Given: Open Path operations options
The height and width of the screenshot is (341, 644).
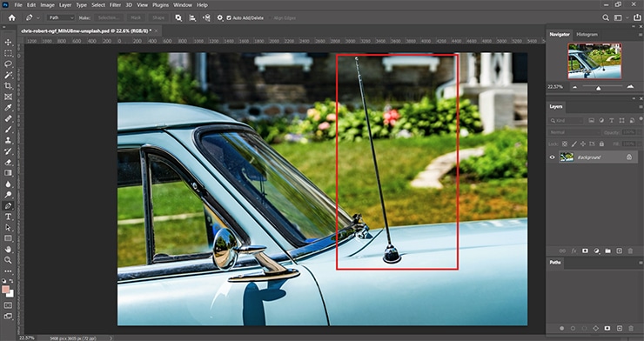Looking at the screenshot, I should tap(178, 17).
